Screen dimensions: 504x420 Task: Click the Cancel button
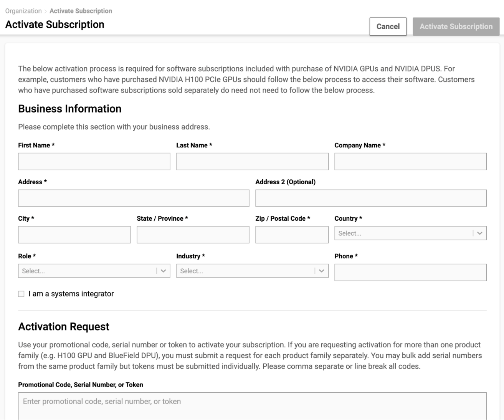[x=388, y=26]
